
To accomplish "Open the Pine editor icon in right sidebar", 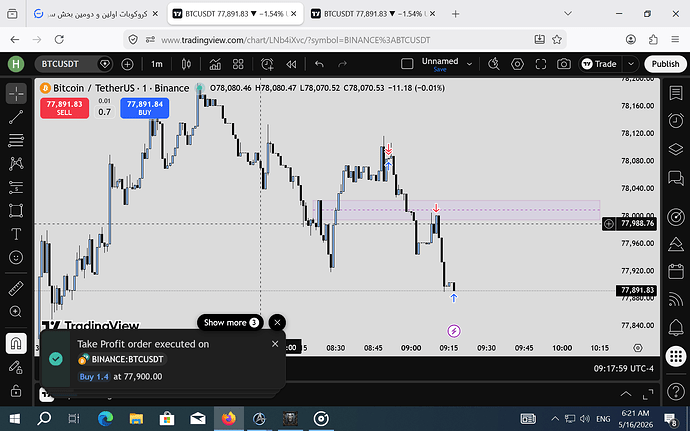I will 675,244.
